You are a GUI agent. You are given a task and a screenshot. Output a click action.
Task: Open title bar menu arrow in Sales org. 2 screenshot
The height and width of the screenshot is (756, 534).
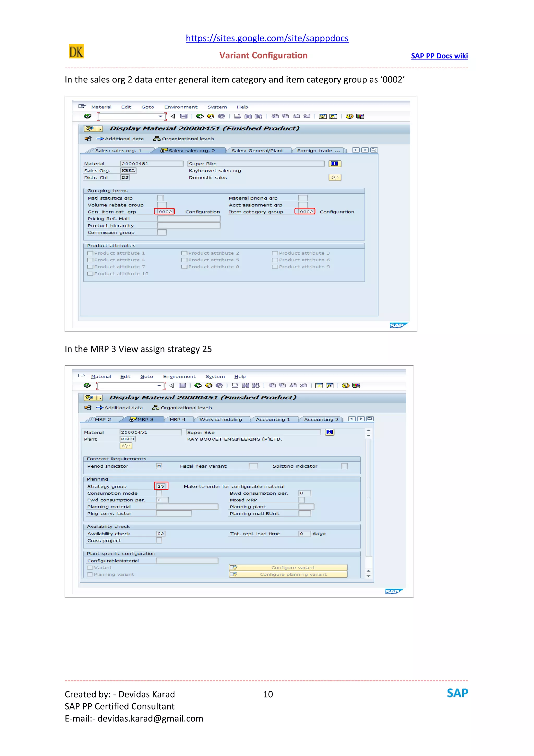[x=100, y=129]
